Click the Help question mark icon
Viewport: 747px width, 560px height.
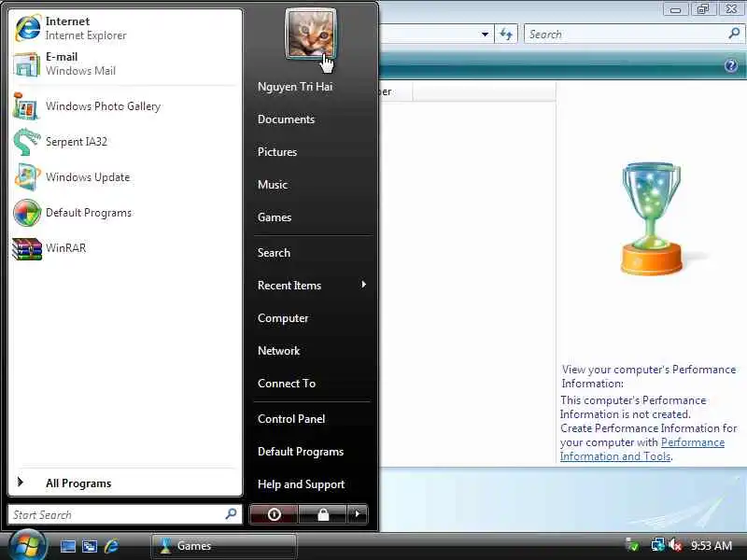pos(731,65)
